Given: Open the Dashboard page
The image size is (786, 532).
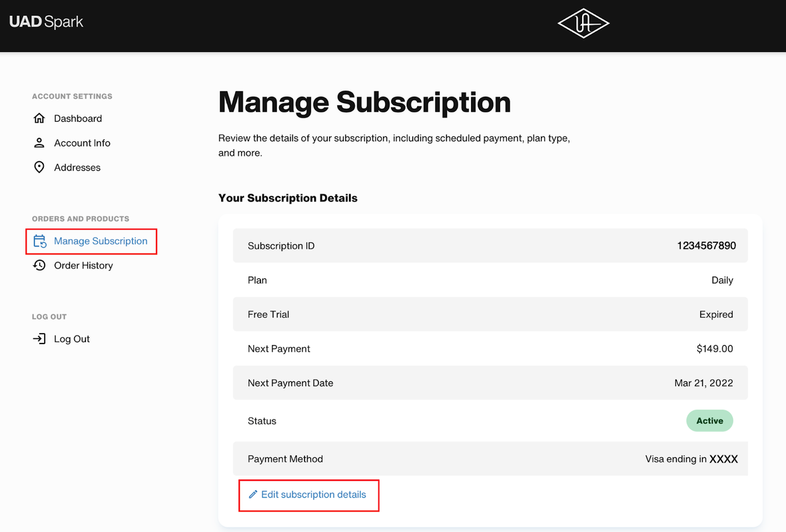Looking at the screenshot, I should 78,119.
